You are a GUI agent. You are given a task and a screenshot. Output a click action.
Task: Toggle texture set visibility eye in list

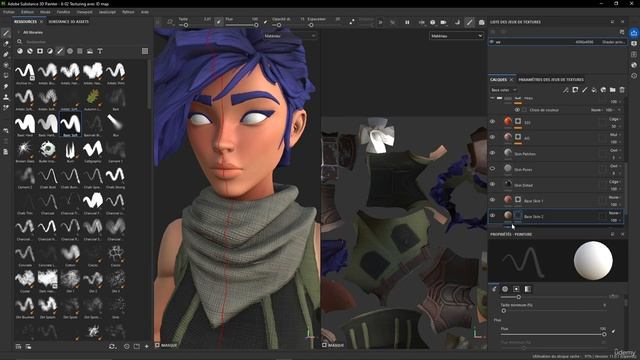[x=492, y=42]
